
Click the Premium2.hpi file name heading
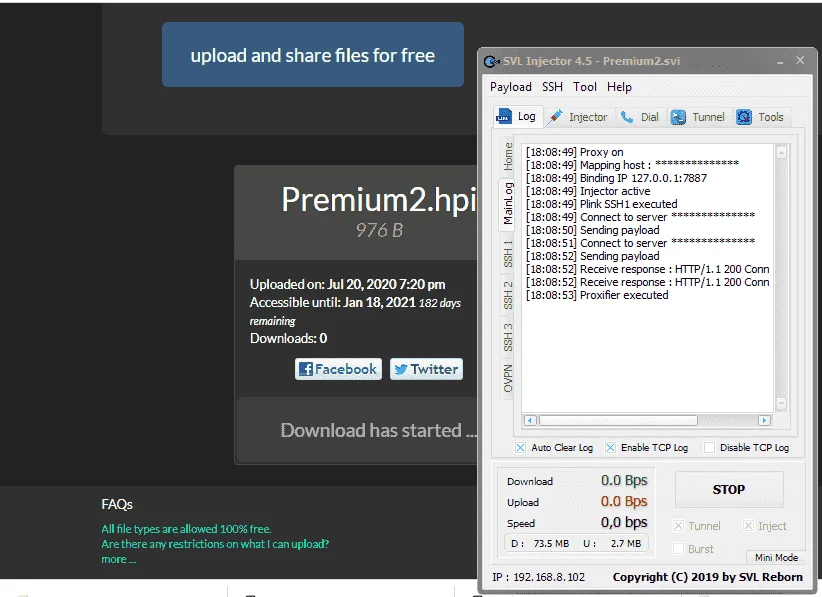click(379, 200)
